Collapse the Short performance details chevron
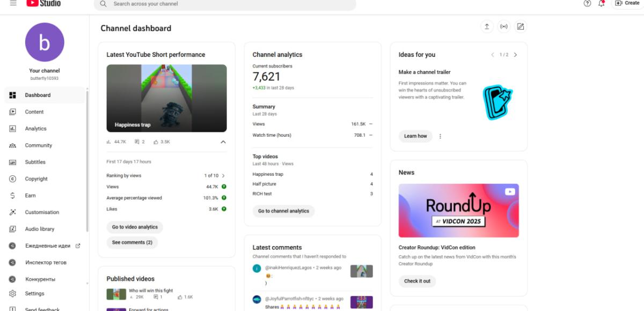 coord(223,142)
